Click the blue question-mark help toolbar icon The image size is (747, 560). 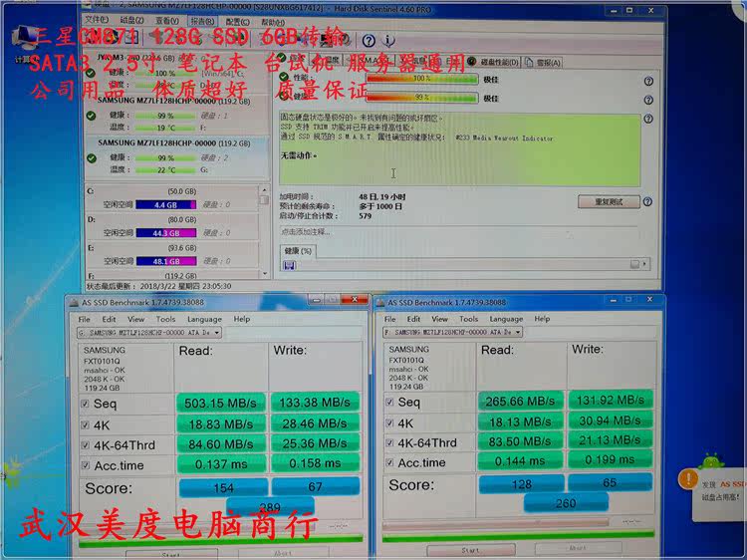(x=369, y=41)
